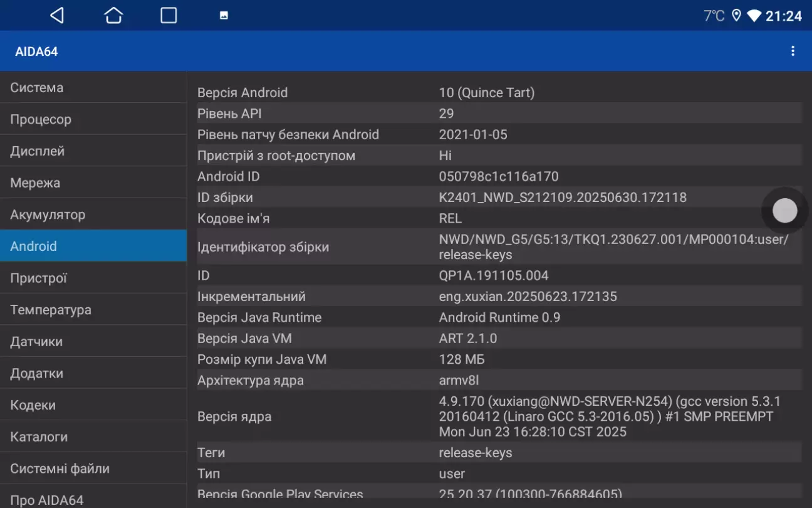Tap the Android back navigation arrow
The height and width of the screenshot is (508, 812).
tap(57, 16)
